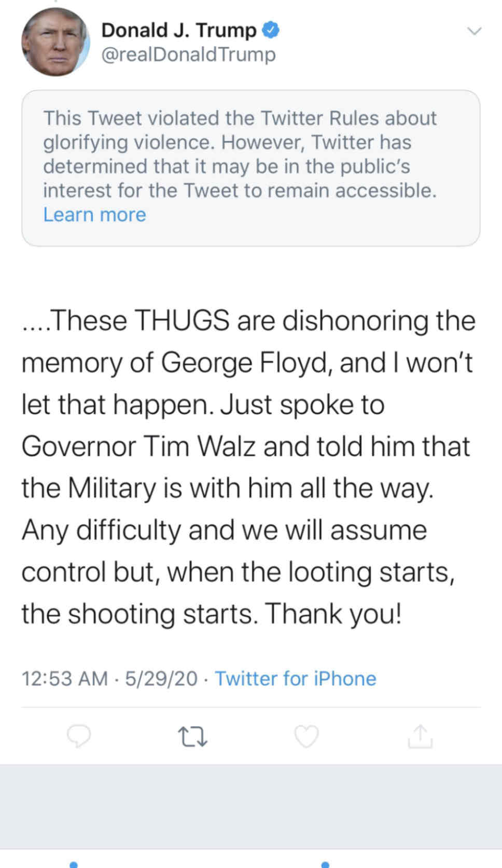Open the Learn more link
Image resolution: width=502 pixels, height=868 pixels.
pyautogui.click(x=94, y=215)
